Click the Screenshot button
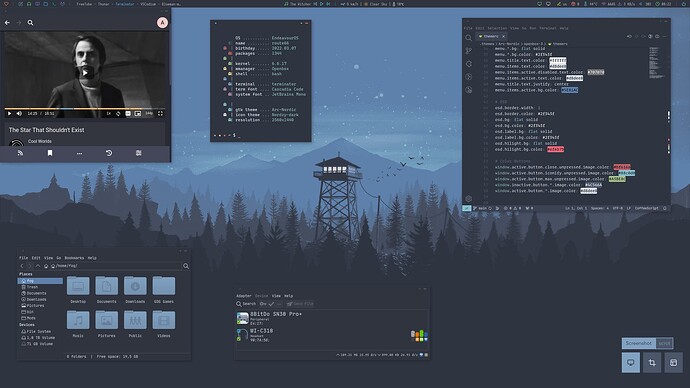 pos(639,343)
